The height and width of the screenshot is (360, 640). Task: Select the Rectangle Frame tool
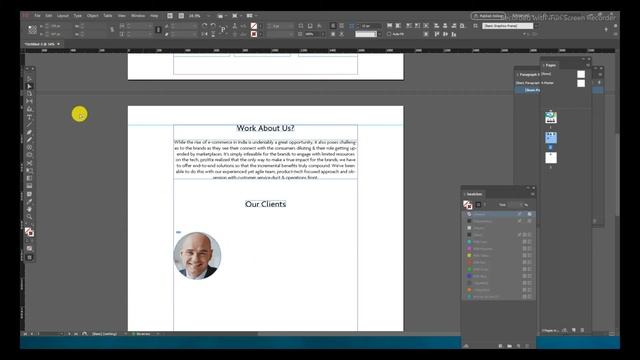[29, 147]
